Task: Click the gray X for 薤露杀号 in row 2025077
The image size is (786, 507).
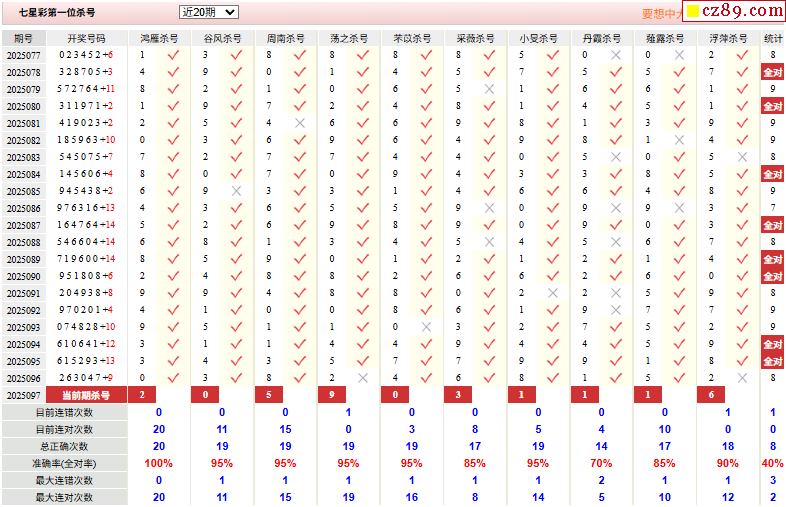Action: click(679, 55)
